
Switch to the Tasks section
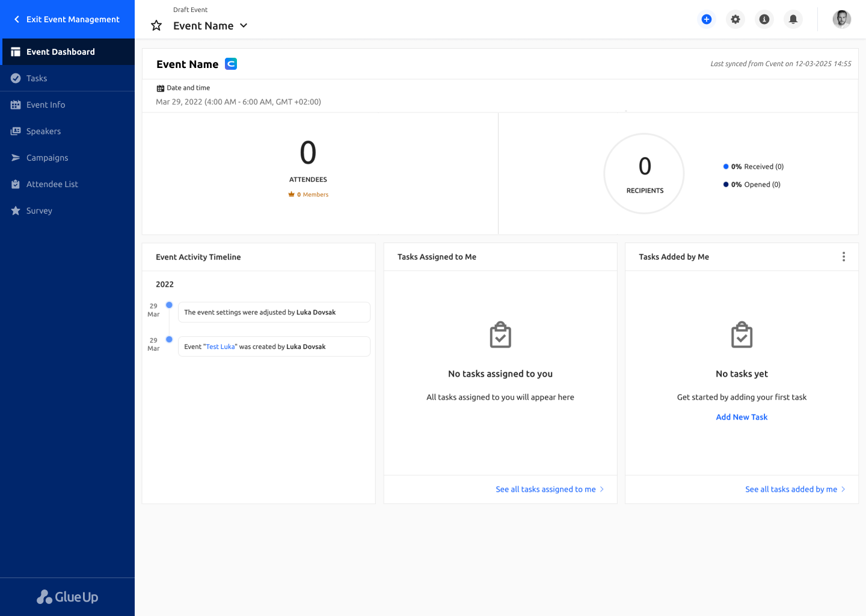pyautogui.click(x=36, y=78)
